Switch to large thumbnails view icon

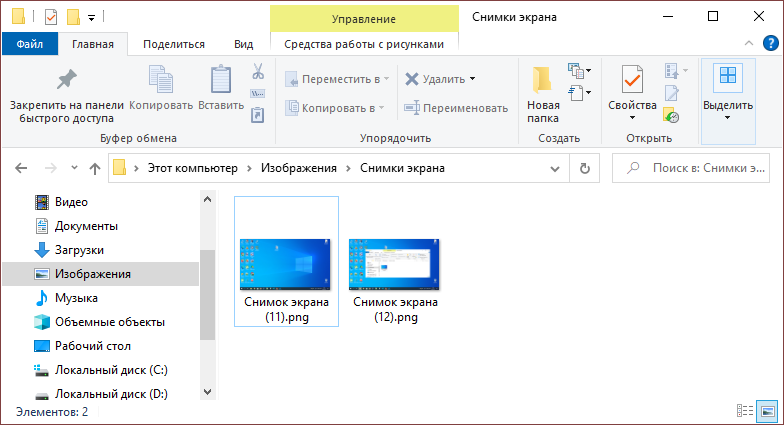(768, 411)
